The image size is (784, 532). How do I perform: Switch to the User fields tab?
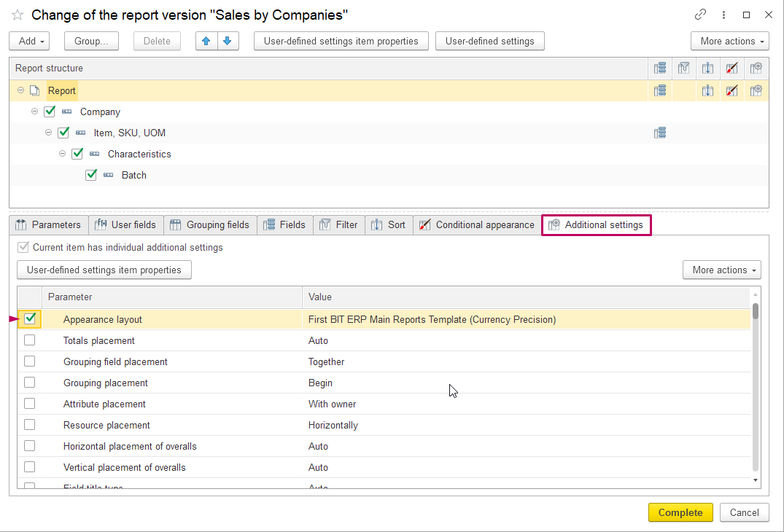coord(126,224)
